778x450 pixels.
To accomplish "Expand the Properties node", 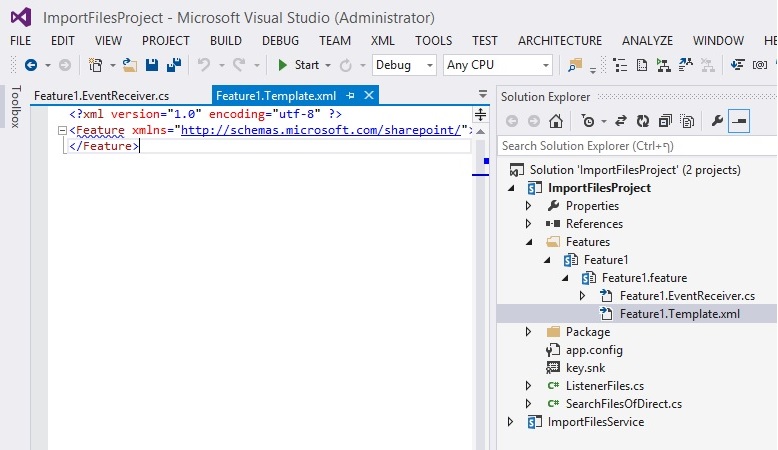I will point(528,206).
